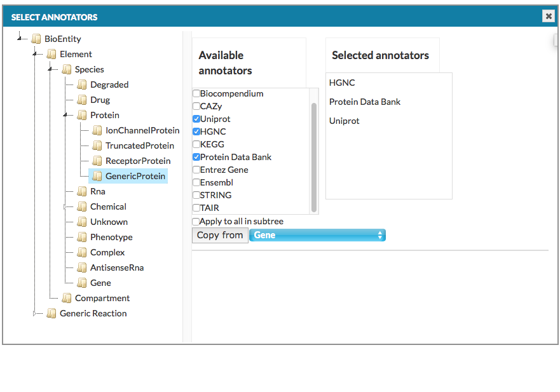The image size is (560, 392).
Task: Expand the Generic Reaction node
Action: pos(36,313)
